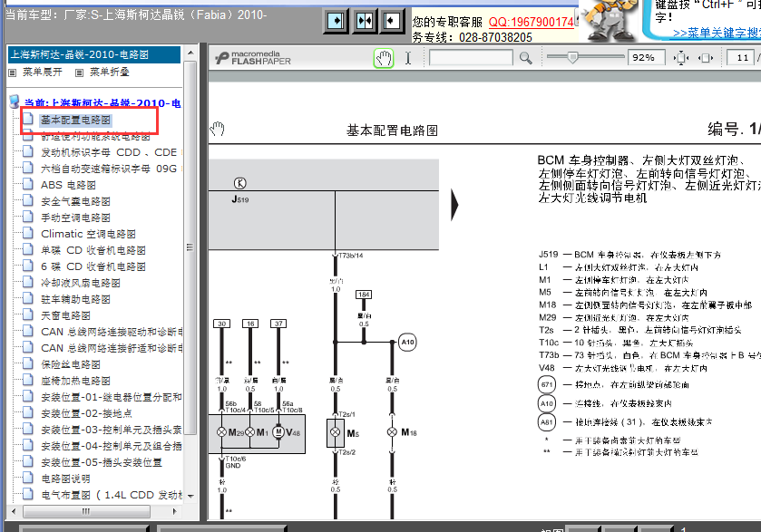
Task: Open 6 碟 CD 收音机电路图 entry
Action: coord(93,266)
